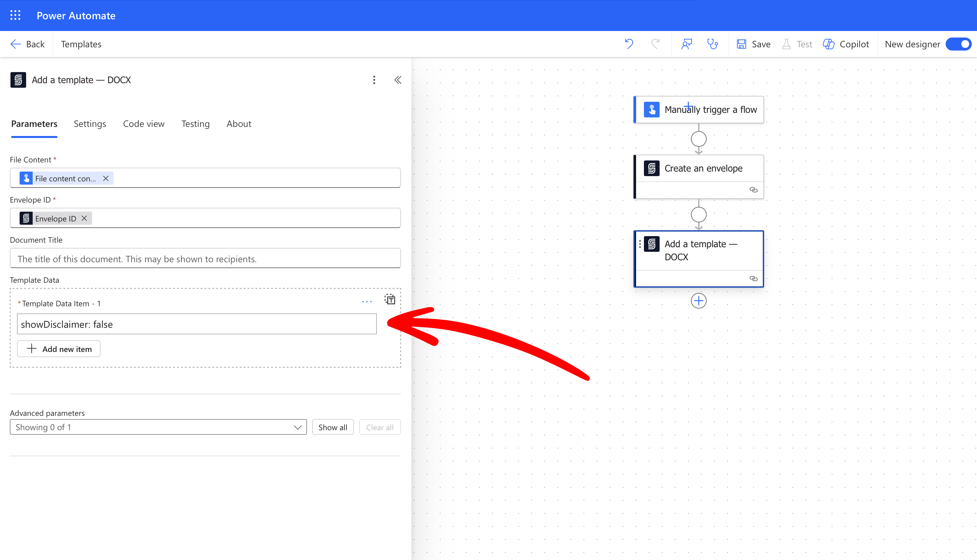
Task: Switch to the Code view tab
Action: (x=144, y=124)
